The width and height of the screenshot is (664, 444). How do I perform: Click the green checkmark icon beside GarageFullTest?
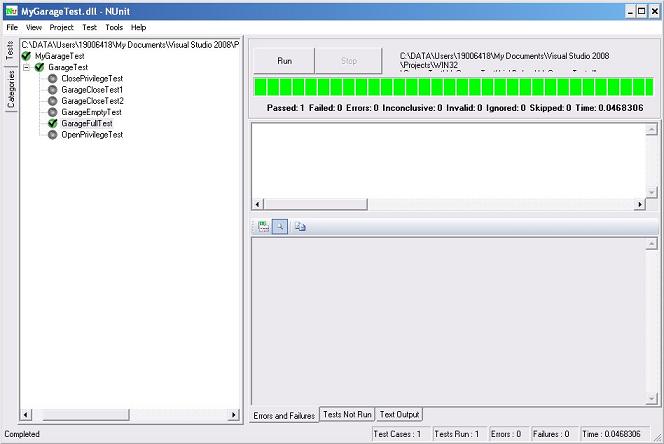pyautogui.click(x=53, y=123)
